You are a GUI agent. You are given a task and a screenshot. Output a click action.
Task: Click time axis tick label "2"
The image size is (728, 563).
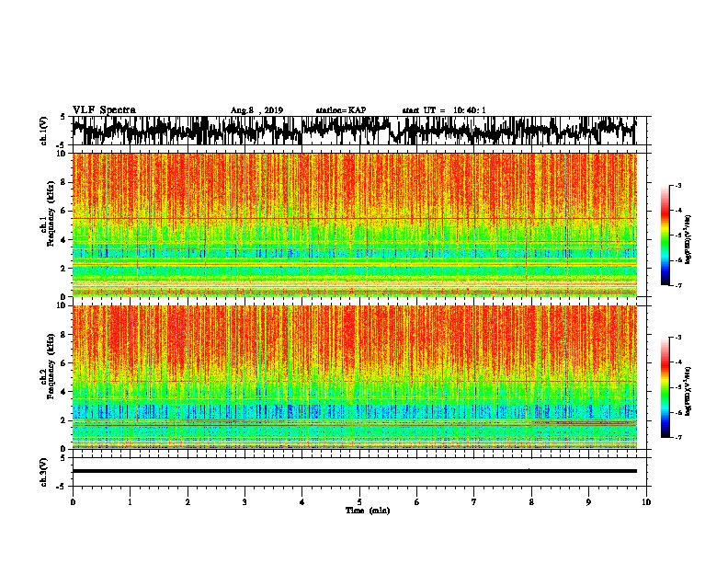(x=188, y=502)
